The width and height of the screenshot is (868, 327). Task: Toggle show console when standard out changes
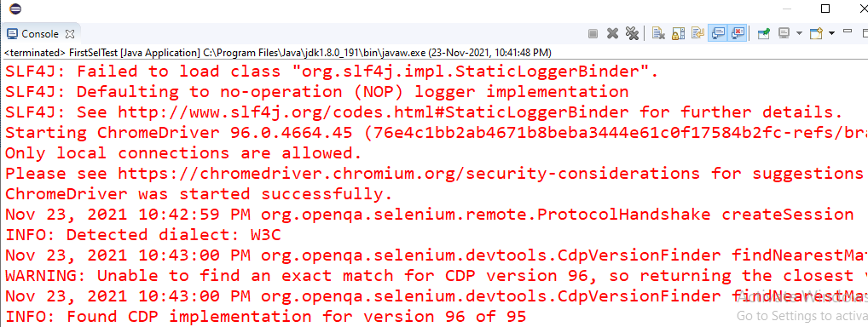[x=717, y=34]
